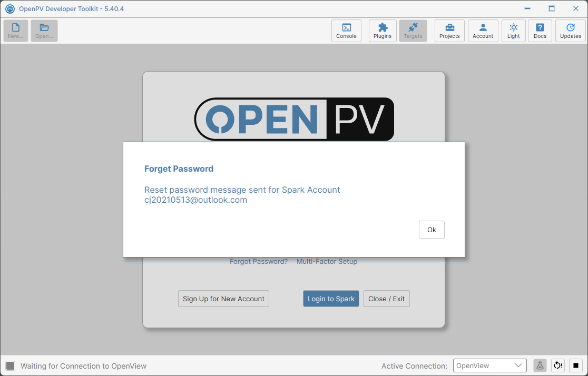The width and height of the screenshot is (588, 376).
Task: Confirm the Forget Password dialog with Ok
Action: 432,230
